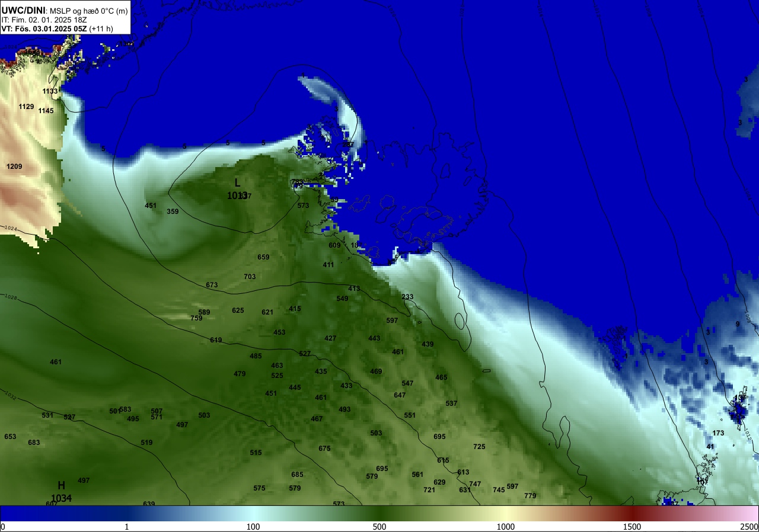Select the 725 map value
Image resolution: width=759 pixels, height=532 pixels.
tap(479, 447)
